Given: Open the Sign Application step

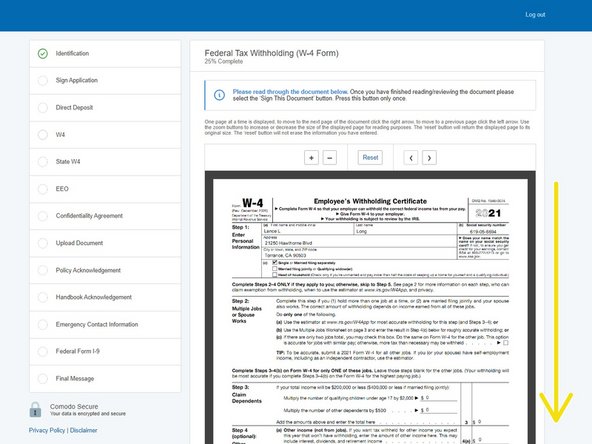Looking at the screenshot, I should (105, 80).
